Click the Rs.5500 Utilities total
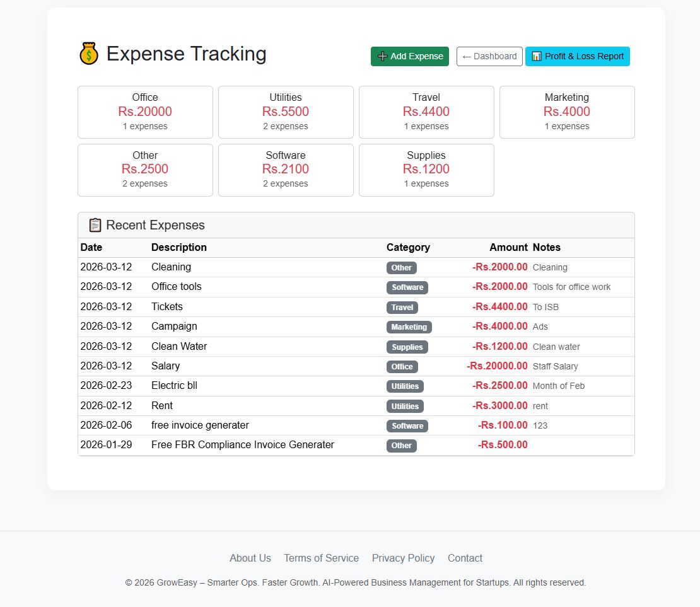 click(x=286, y=112)
